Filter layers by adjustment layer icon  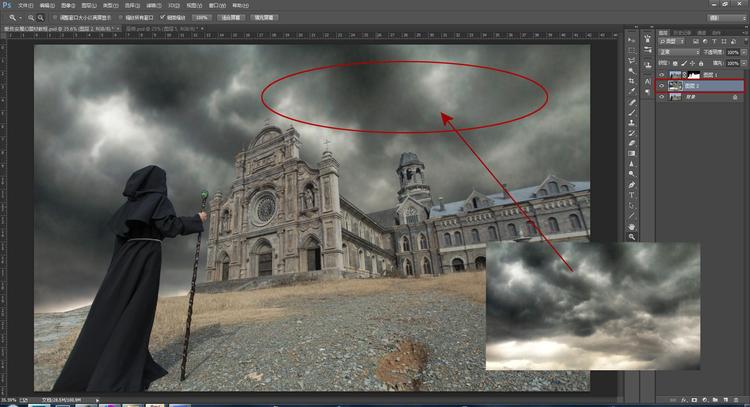click(705, 42)
